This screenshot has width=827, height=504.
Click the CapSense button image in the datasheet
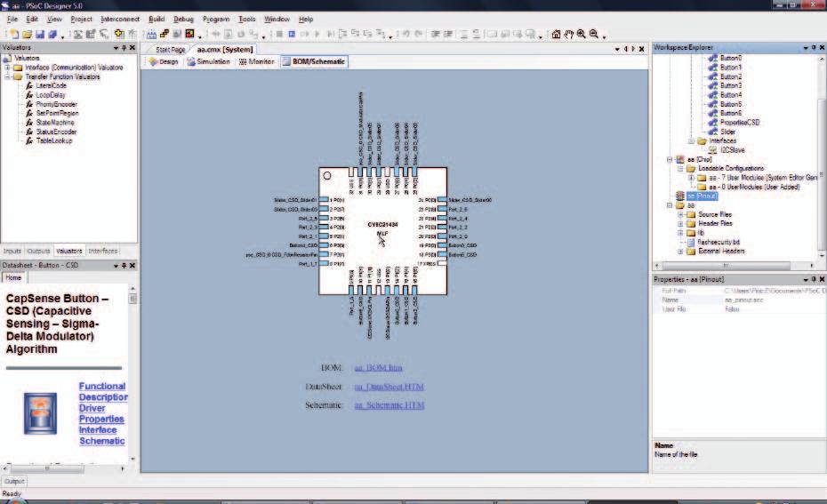40,413
